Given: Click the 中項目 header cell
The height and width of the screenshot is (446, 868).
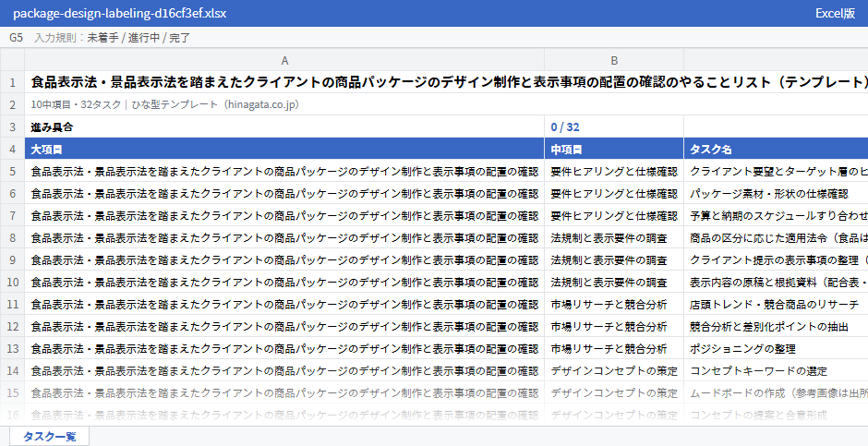Looking at the screenshot, I should pyautogui.click(x=614, y=149).
